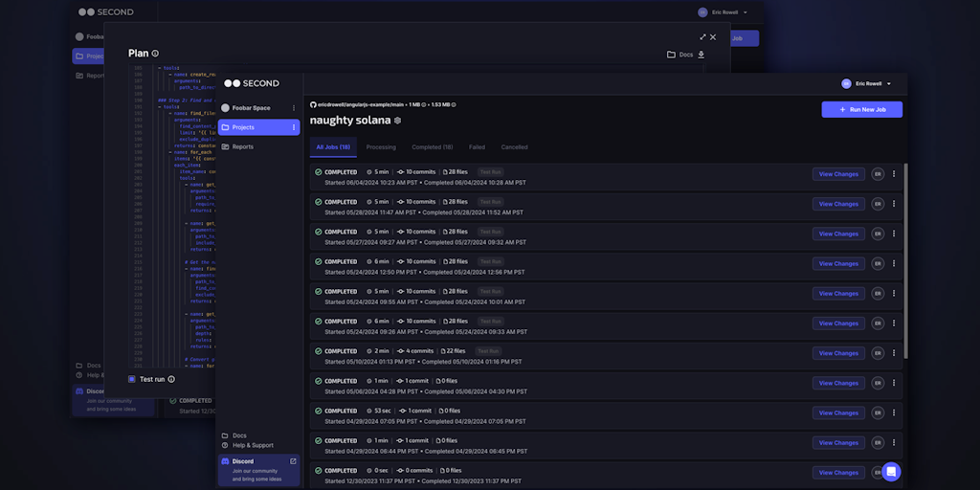The image size is (980, 490).
Task: Click the Docs folder icon in the Plan dialog
Action: coord(671,55)
